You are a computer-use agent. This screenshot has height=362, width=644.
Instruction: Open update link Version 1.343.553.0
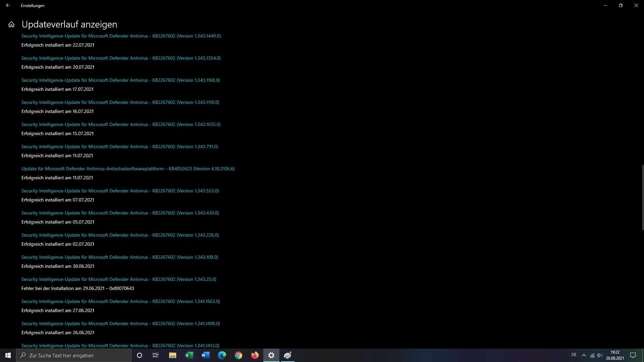tap(120, 191)
